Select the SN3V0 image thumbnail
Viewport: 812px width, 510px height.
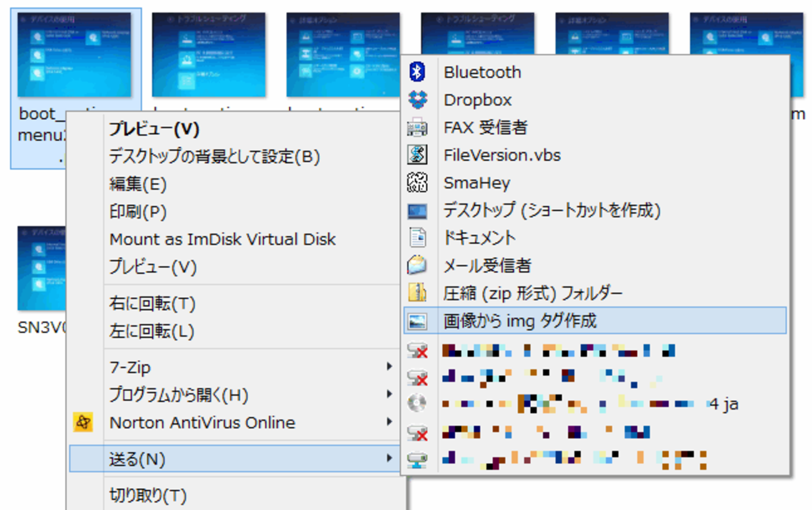[x=41, y=268]
